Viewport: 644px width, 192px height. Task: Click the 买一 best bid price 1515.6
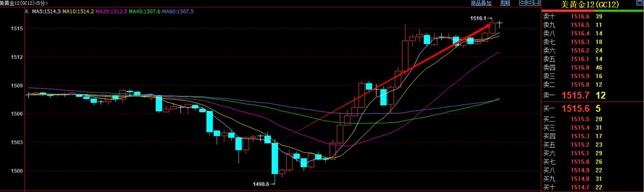click(575, 109)
